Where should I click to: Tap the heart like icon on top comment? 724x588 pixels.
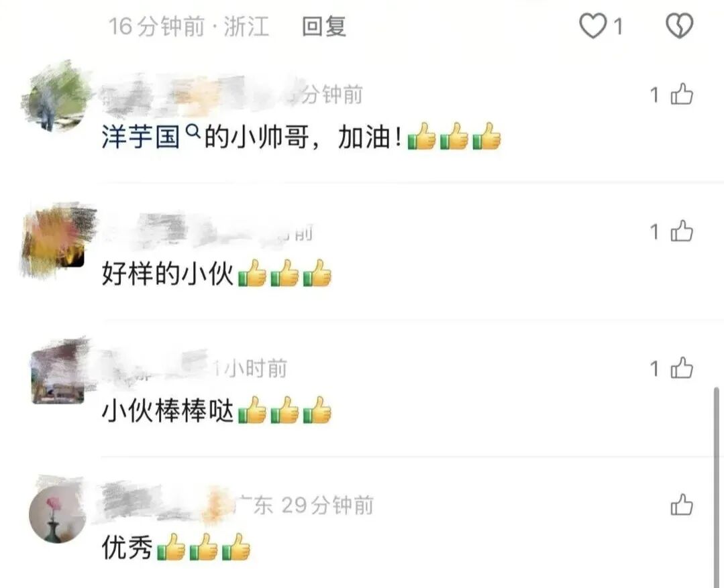pos(593,26)
